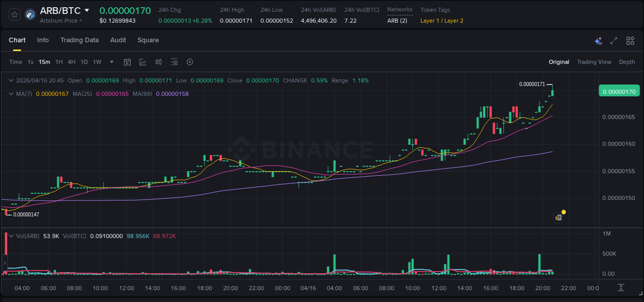Collapse the Vol(ARB) indicator chevron
Screen dimensions: 644x302
coord(12,236)
